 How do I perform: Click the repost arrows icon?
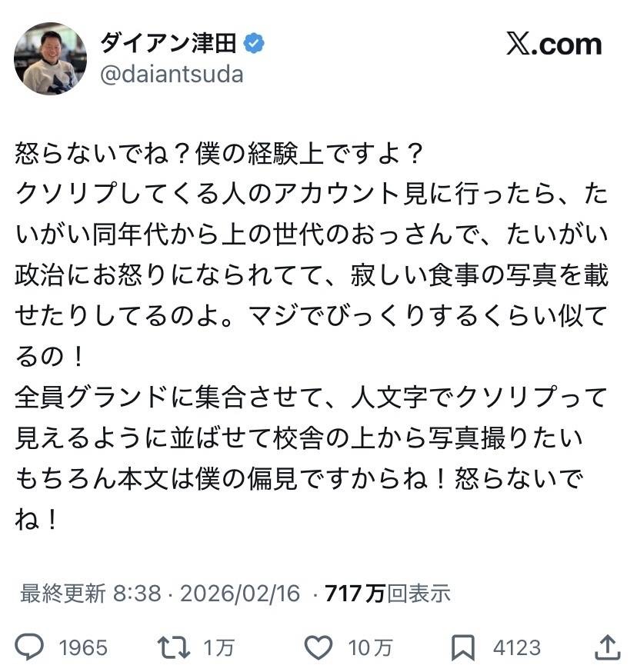tap(175, 647)
